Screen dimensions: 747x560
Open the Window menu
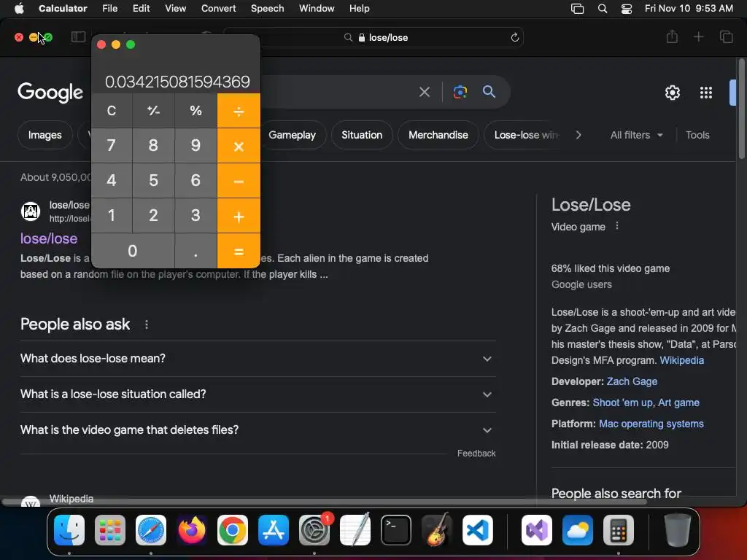point(317,9)
